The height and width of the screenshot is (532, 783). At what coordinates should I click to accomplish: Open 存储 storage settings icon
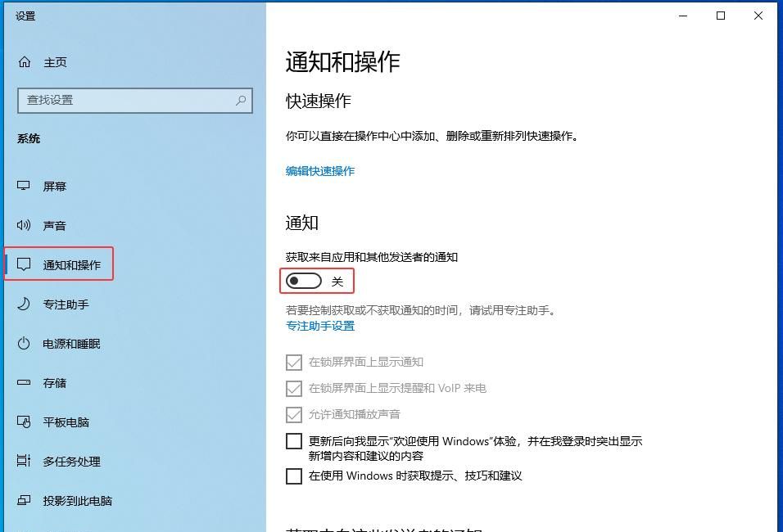[23, 382]
